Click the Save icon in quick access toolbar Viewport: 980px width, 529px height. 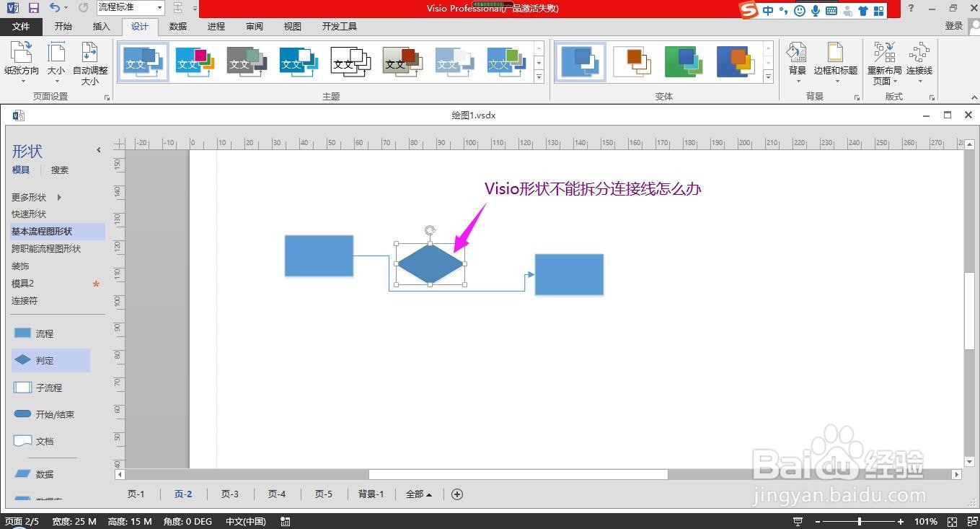33,8
